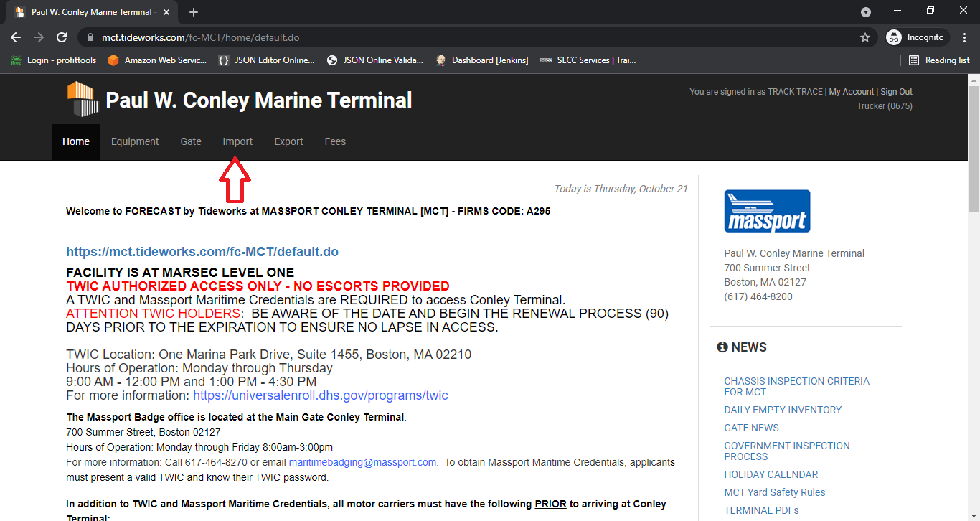
Task: Click Sign Out link
Action: pos(897,92)
